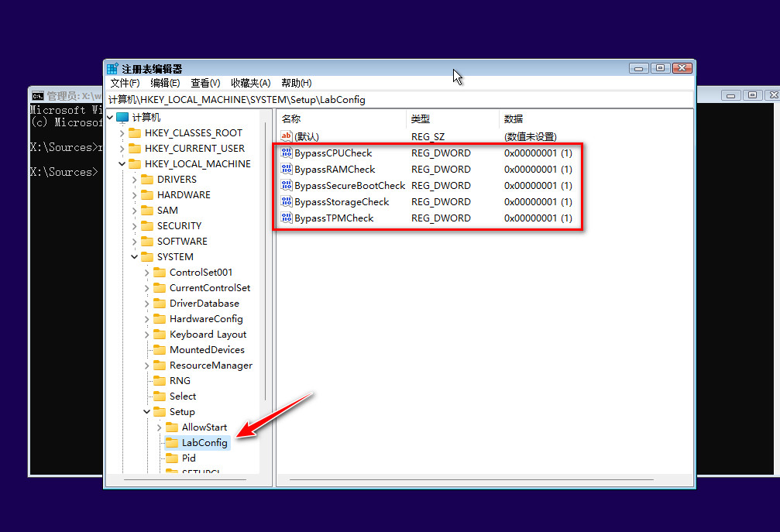
Task: Select the BypassTPMCheck DWORD value icon
Action: (x=286, y=218)
